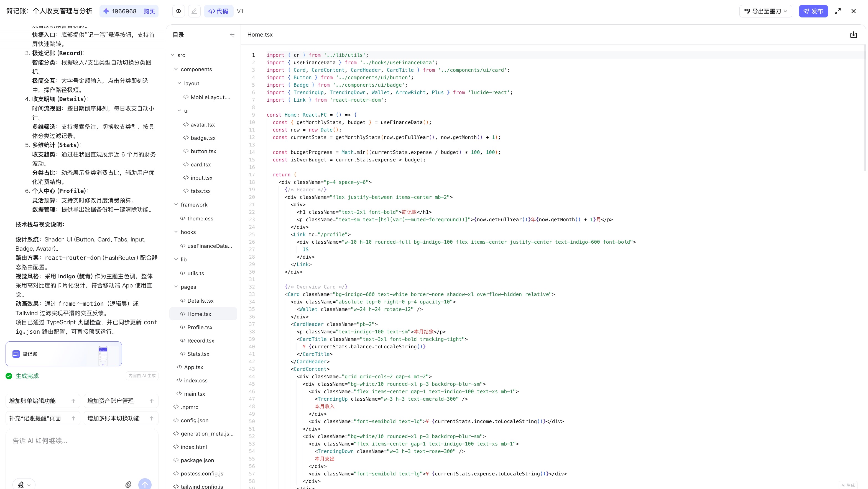Collapse the framework folder
Screen dimensions: 868x489
[x=176, y=204]
